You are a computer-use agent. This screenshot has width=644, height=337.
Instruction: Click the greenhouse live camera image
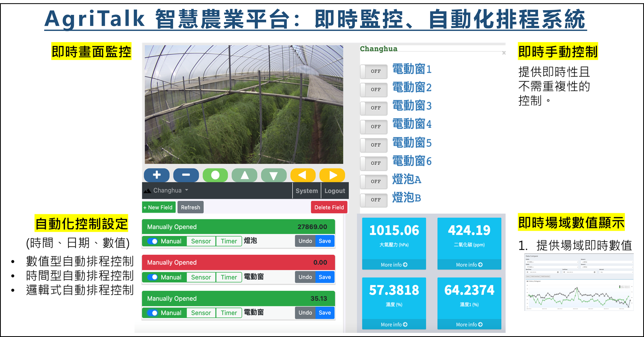[244, 104]
